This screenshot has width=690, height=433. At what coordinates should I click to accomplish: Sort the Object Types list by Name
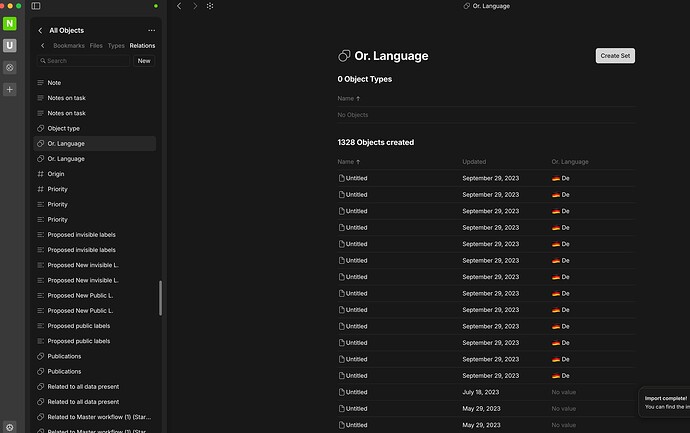349,98
